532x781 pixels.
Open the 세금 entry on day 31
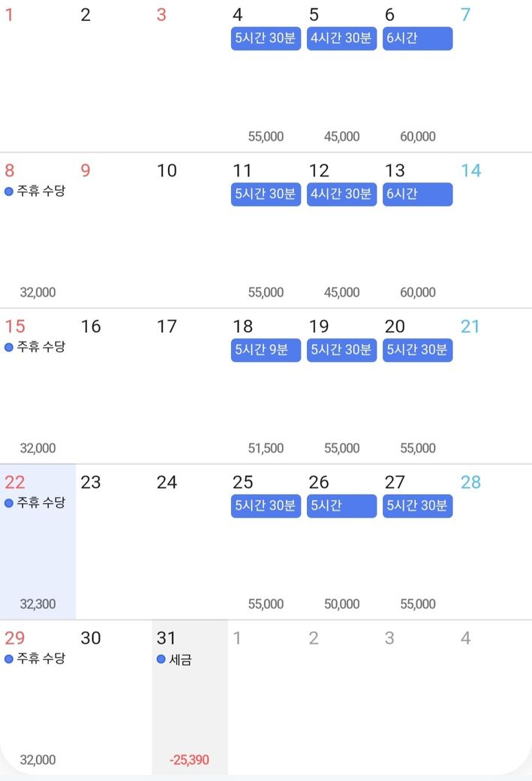click(180, 660)
